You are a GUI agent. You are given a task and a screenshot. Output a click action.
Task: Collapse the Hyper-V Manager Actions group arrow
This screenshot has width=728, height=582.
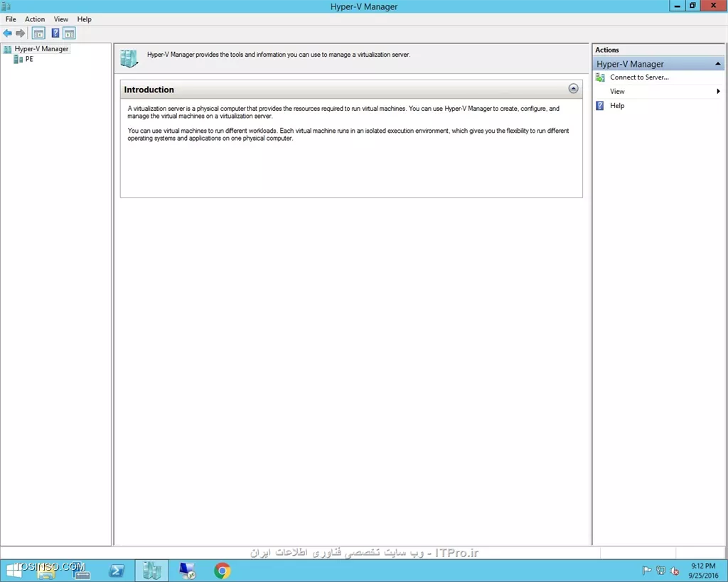click(718, 64)
